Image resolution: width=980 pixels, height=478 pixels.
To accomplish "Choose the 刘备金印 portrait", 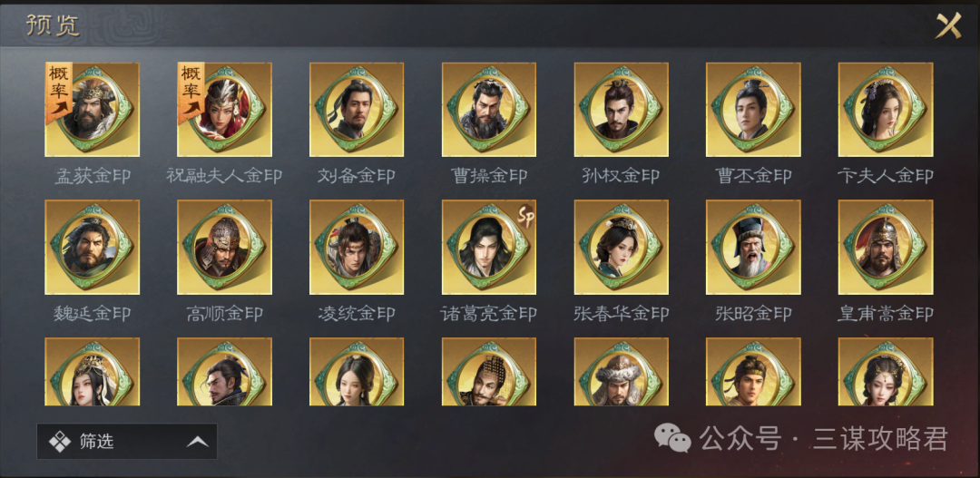I will coord(357,110).
